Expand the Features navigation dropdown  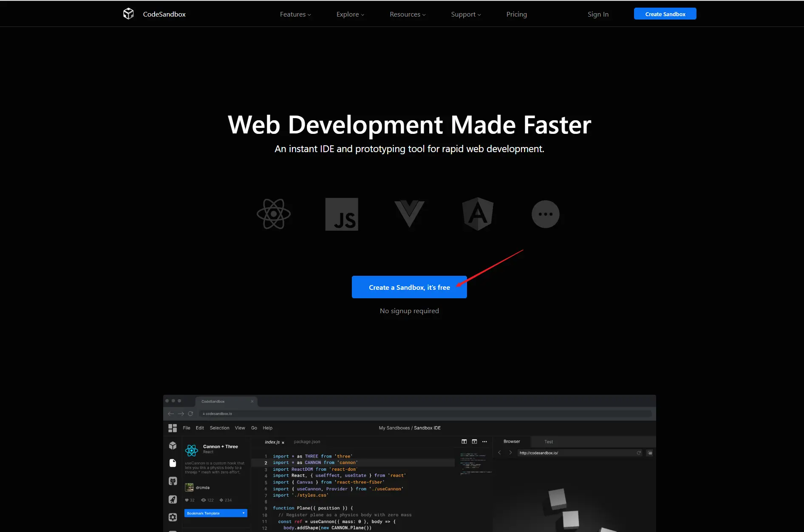click(x=295, y=14)
